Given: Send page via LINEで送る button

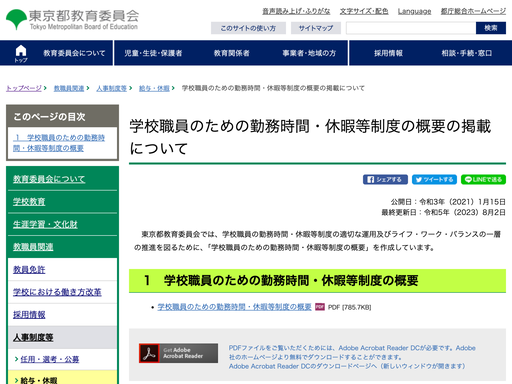Looking at the screenshot, I should click(483, 180).
